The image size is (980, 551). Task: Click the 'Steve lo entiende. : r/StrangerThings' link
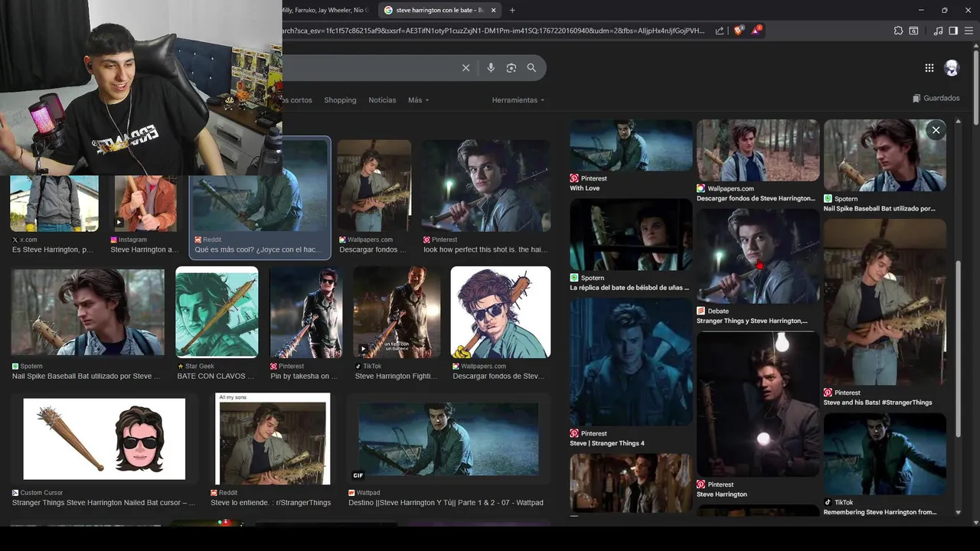(x=271, y=503)
